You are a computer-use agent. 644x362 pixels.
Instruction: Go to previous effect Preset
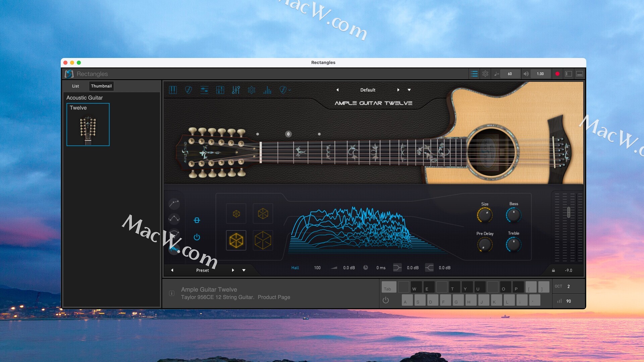pyautogui.click(x=172, y=270)
